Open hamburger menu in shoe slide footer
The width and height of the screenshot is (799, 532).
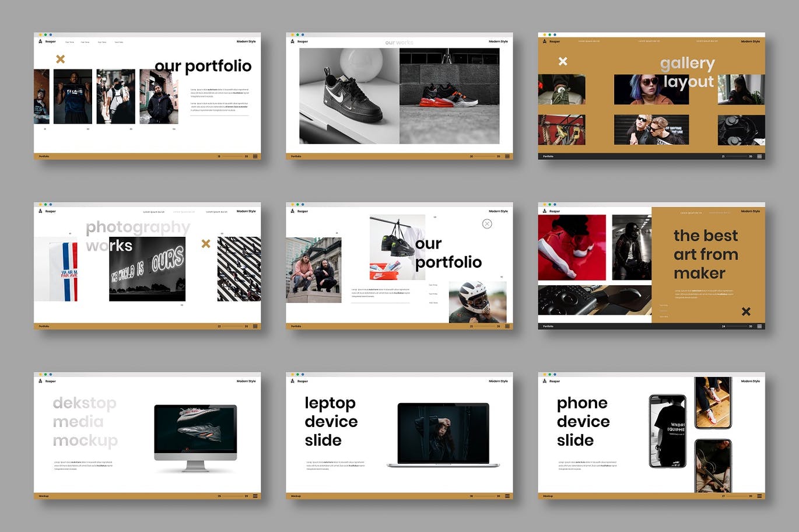point(507,156)
